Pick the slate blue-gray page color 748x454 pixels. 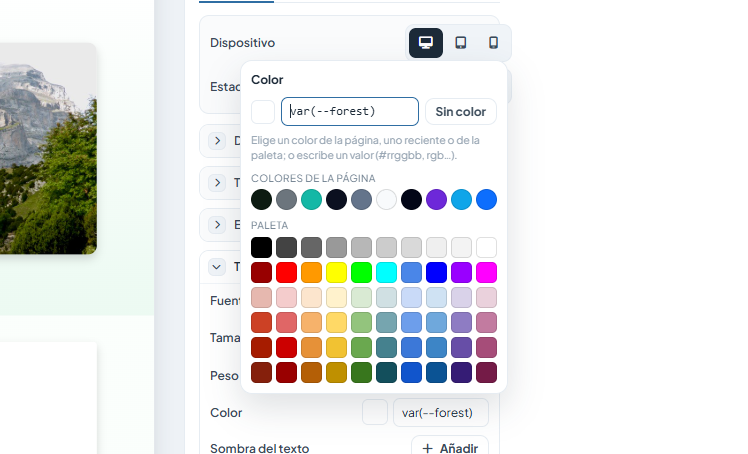pyautogui.click(x=362, y=199)
